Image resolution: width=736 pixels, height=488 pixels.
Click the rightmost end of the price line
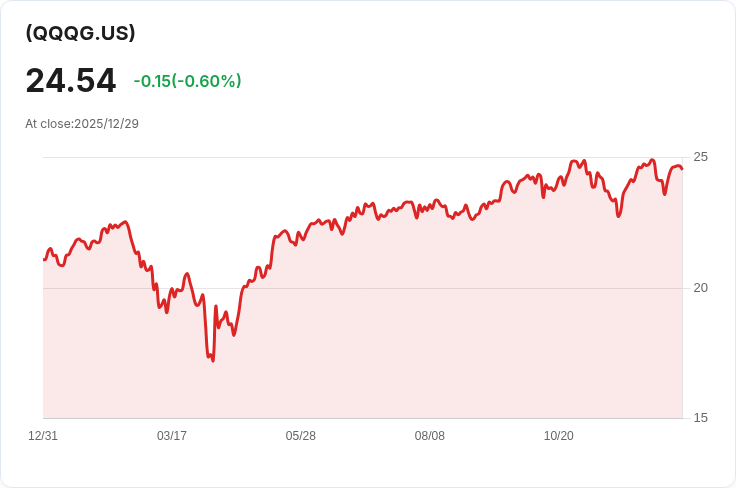coord(682,169)
